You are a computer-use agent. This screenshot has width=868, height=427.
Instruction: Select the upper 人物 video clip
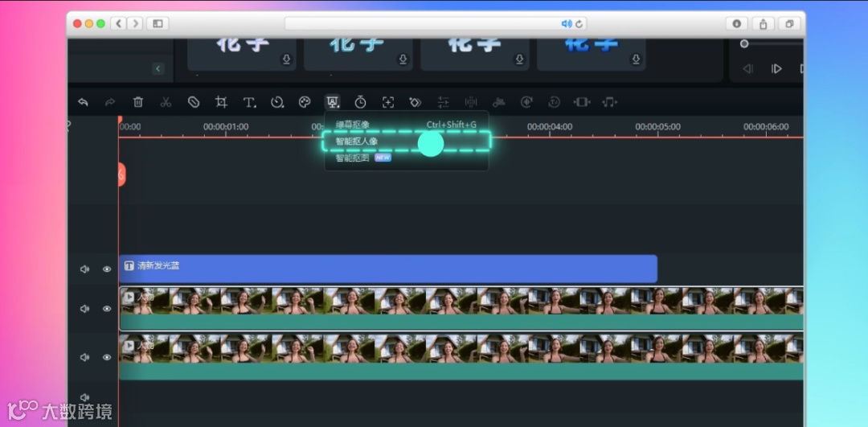point(461,309)
